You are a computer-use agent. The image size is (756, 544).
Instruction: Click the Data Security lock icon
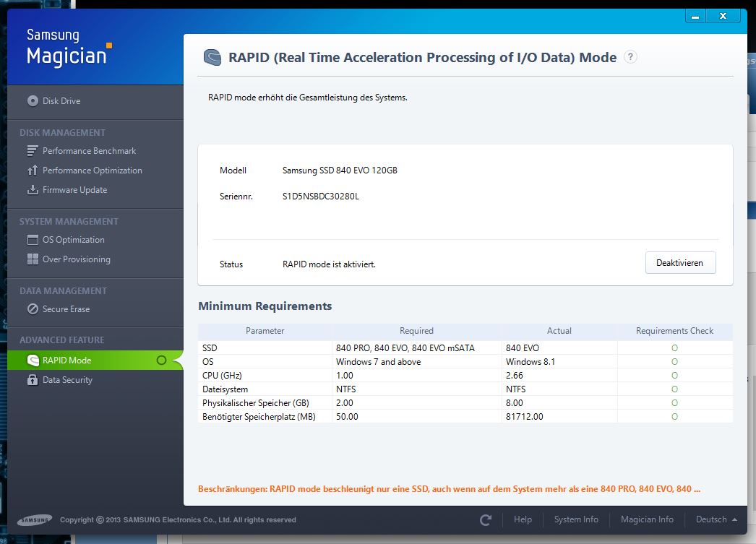[33, 380]
